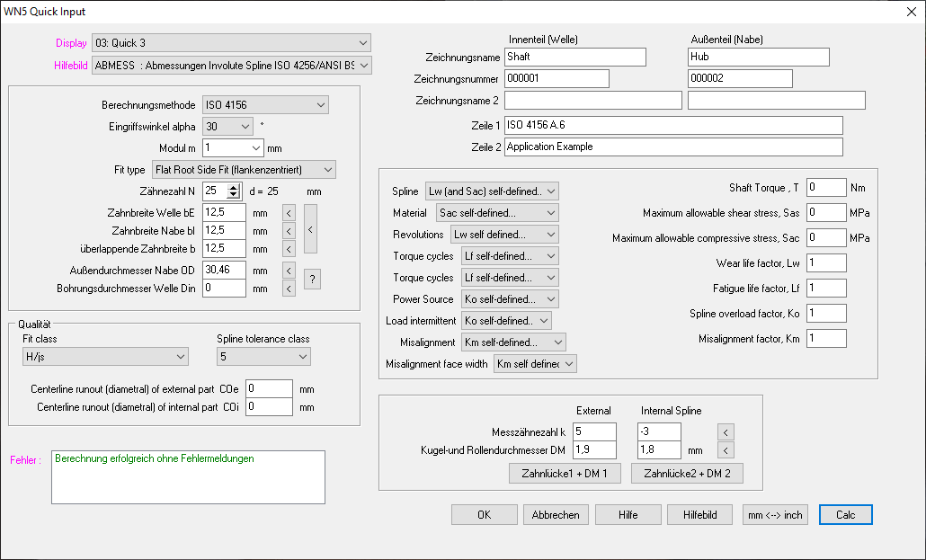Click the 'Zahnlücke1 + DM 1' button
Viewport: 926px width, 560px height.
pyautogui.click(x=565, y=474)
